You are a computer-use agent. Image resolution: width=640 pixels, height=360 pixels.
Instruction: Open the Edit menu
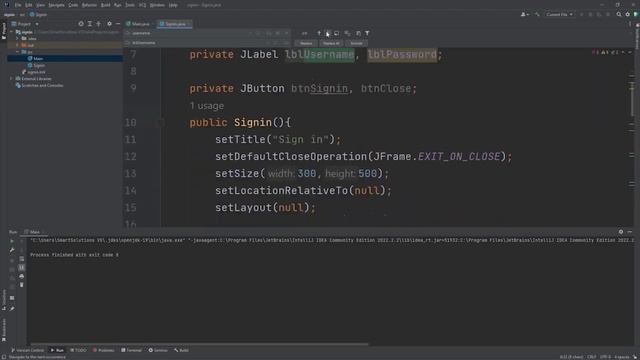tap(29, 5)
